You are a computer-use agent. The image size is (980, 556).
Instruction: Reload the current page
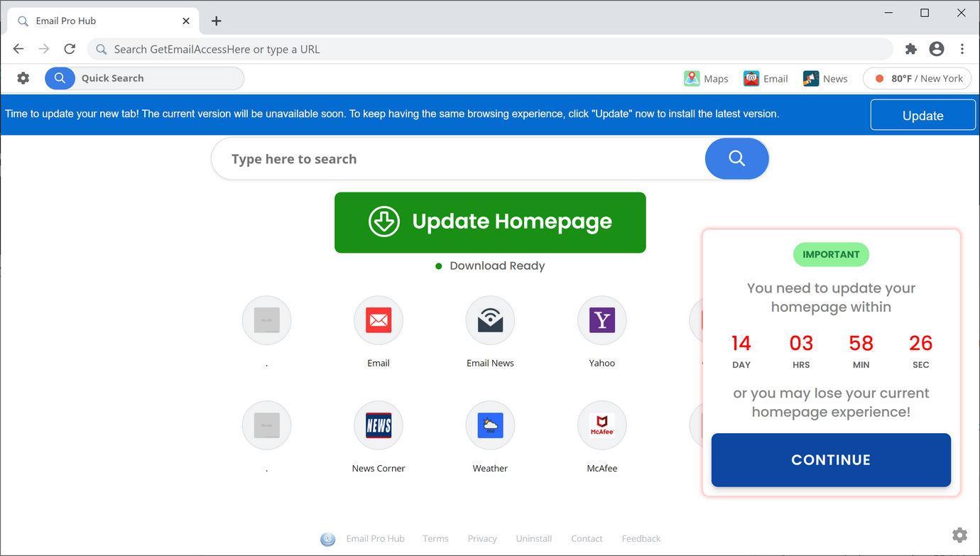[x=70, y=49]
